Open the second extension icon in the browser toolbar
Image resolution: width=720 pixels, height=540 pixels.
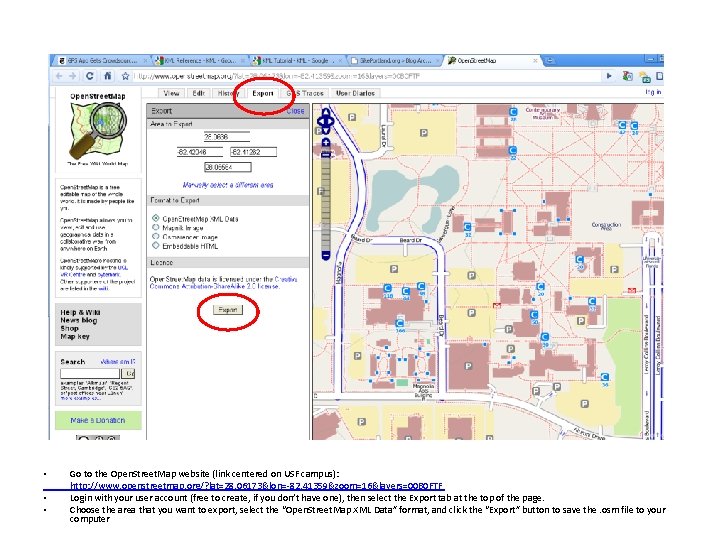(x=645, y=77)
